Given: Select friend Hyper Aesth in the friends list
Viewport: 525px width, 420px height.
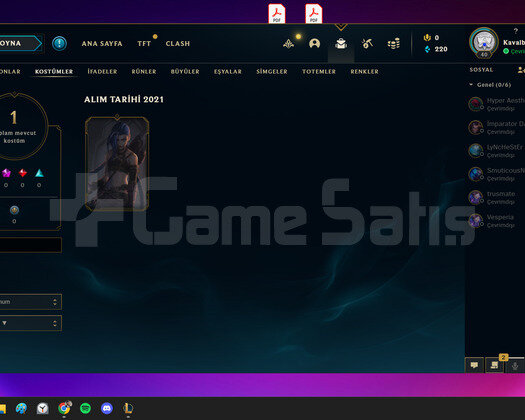Looking at the screenshot, I should tap(497, 104).
